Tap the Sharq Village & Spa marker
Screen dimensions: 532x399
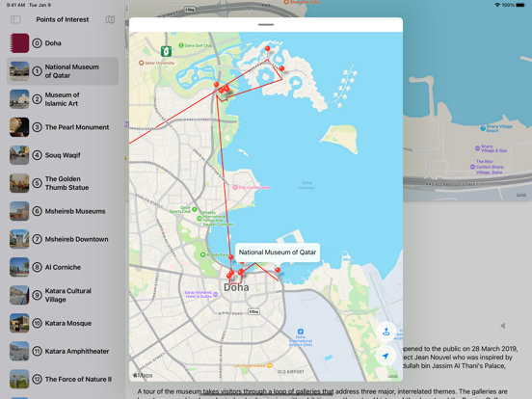click(x=477, y=148)
